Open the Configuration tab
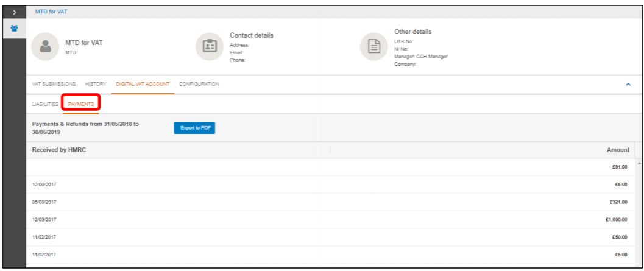644x271 pixels. (x=199, y=84)
